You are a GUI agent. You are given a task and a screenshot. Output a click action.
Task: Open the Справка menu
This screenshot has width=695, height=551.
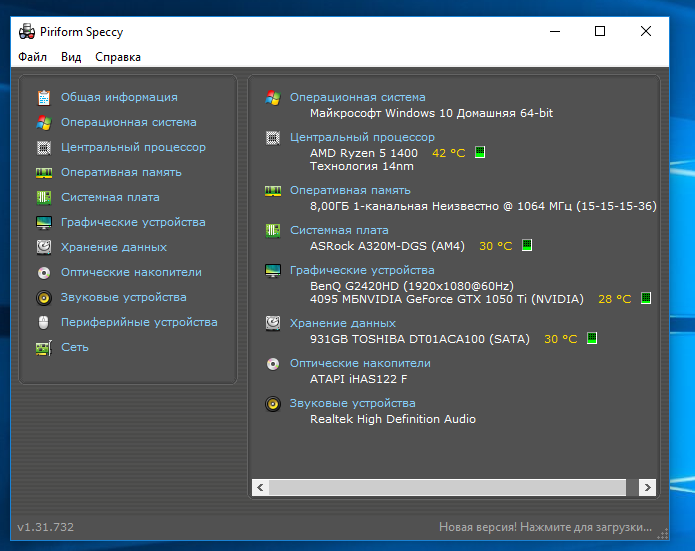[118, 57]
